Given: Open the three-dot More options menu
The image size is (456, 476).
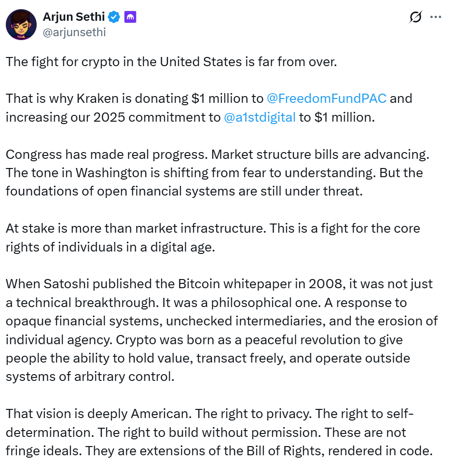Looking at the screenshot, I should pos(436,17).
